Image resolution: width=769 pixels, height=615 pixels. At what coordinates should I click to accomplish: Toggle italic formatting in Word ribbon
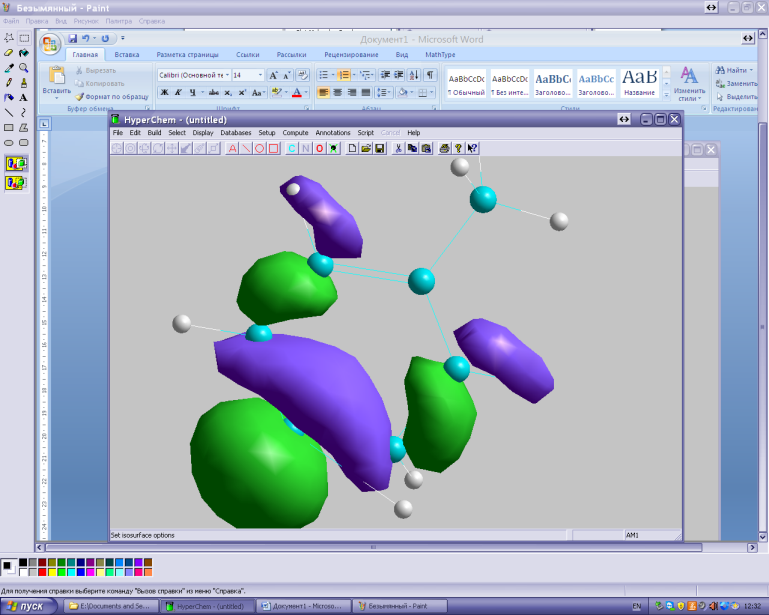177,92
